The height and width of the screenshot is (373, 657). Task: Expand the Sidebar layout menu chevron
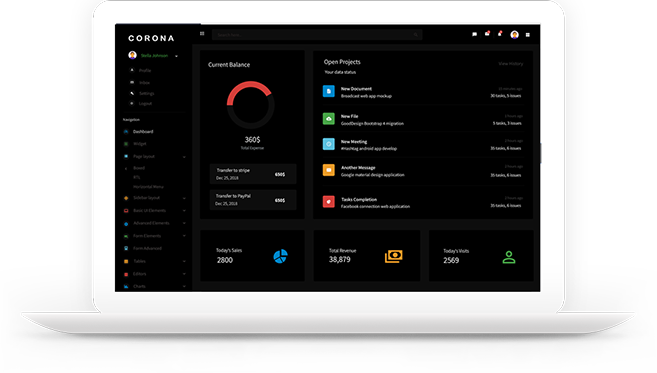pos(184,198)
